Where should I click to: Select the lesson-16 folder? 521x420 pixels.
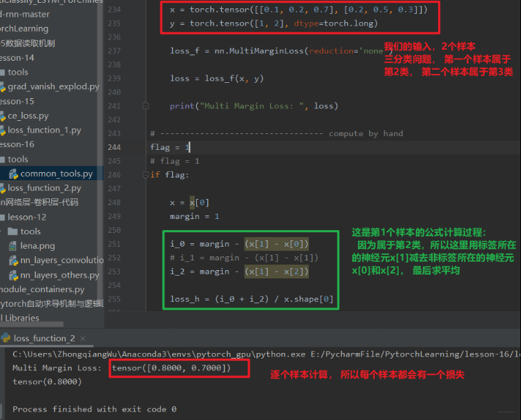click(17, 144)
